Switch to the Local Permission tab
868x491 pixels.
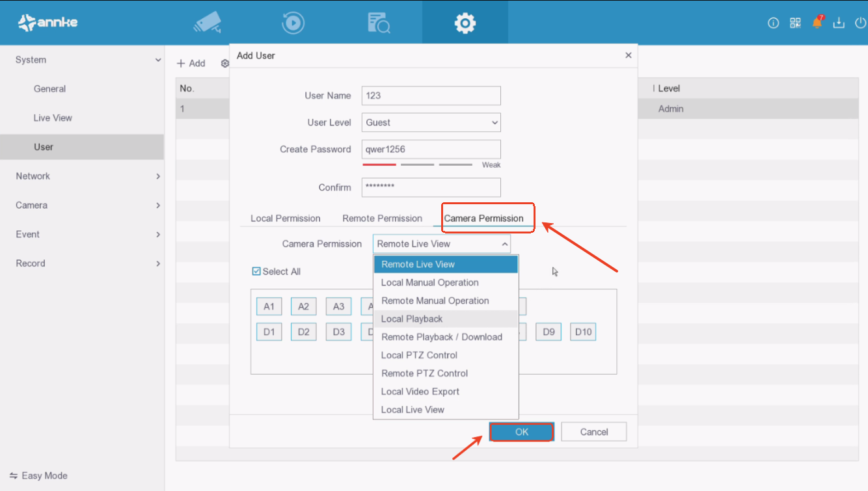point(285,219)
